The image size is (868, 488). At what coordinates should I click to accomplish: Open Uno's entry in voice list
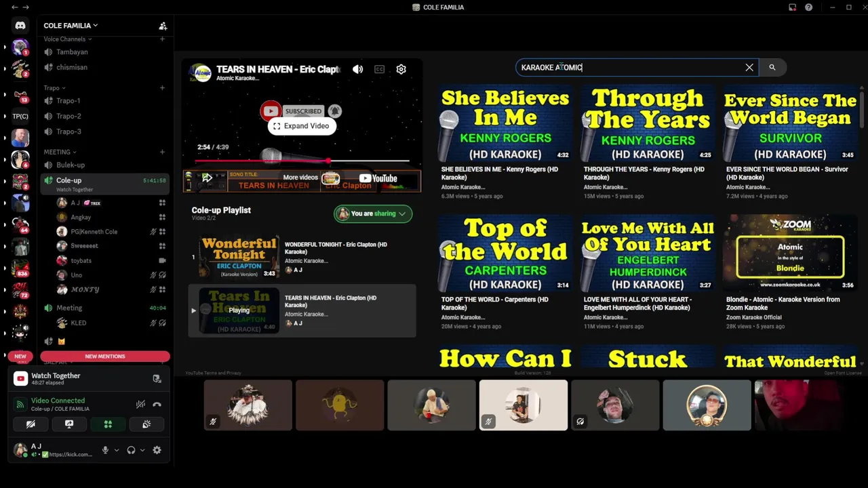[111, 275]
